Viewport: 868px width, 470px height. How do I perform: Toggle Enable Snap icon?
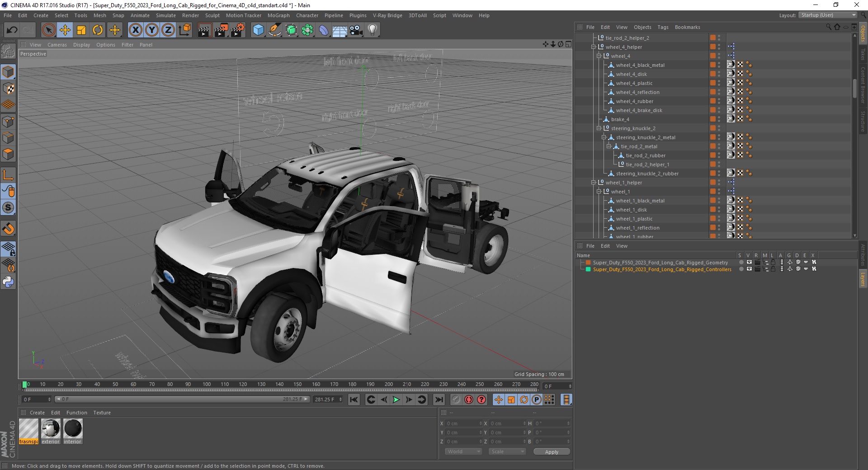click(x=8, y=207)
